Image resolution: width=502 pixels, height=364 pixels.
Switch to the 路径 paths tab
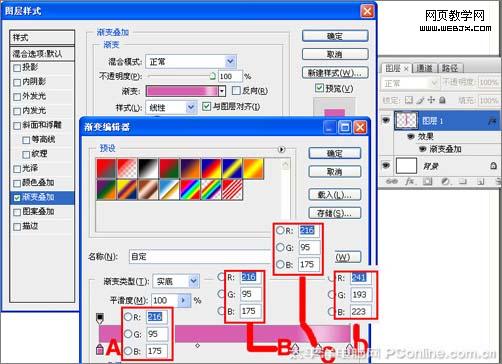450,68
